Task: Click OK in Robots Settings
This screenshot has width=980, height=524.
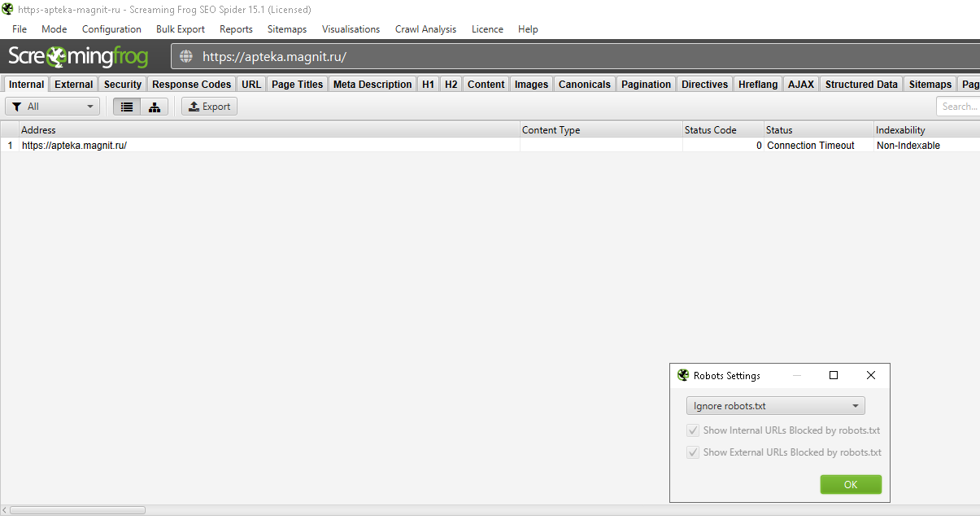Action: coord(851,484)
